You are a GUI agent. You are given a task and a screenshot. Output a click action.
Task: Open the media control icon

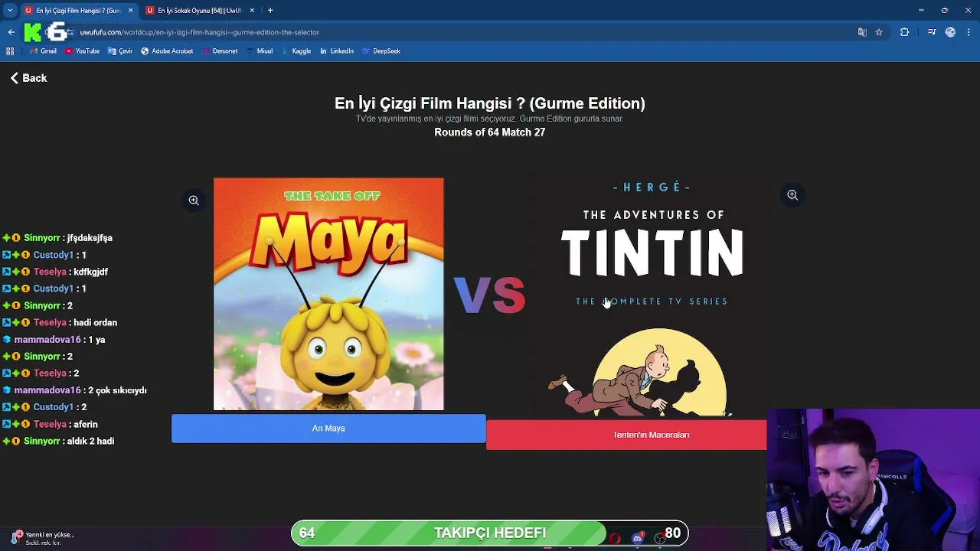pyautogui.click(x=932, y=32)
